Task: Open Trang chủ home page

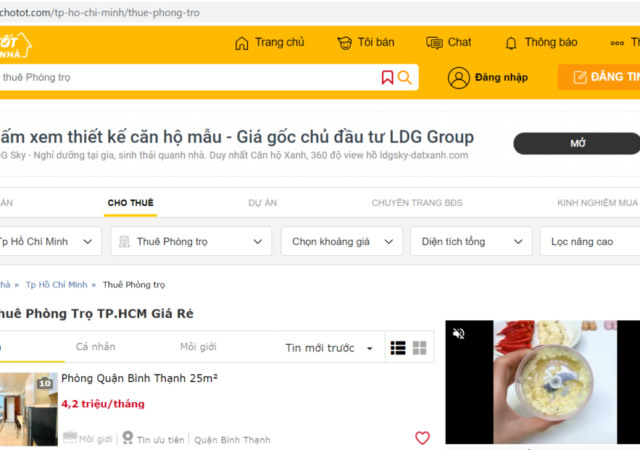Action: point(269,43)
